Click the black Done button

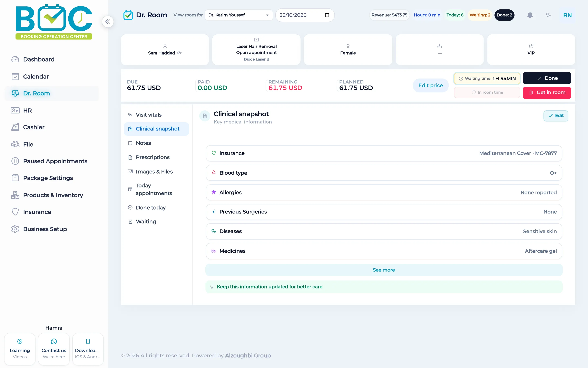547,78
